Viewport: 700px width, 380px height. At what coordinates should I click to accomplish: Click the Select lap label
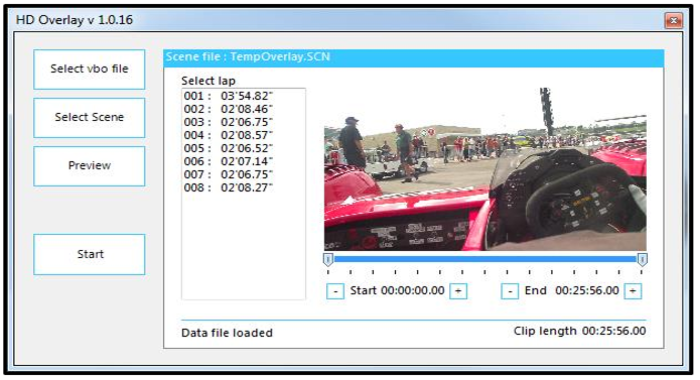[208, 81]
